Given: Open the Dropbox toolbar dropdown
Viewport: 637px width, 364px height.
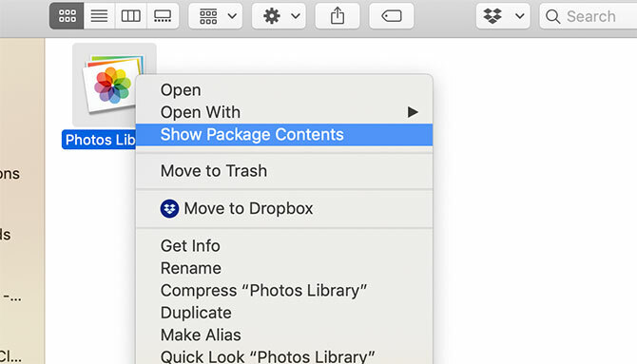Looking at the screenshot, I should point(503,16).
